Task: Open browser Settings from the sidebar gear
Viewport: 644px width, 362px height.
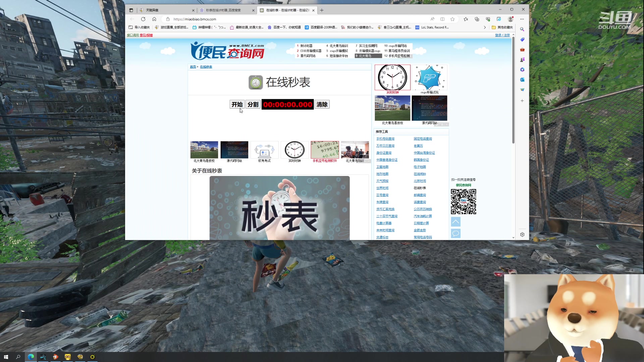Action: 522,234
